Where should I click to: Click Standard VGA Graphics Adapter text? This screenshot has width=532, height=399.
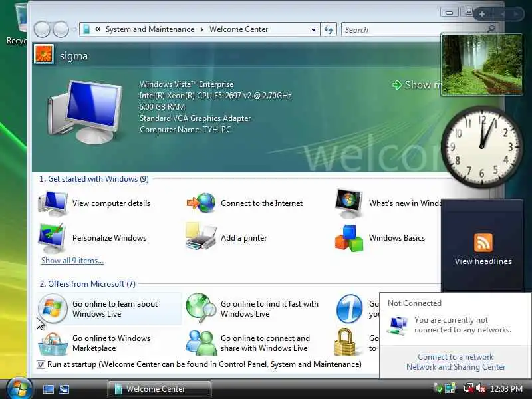click(x=195, y=118)
